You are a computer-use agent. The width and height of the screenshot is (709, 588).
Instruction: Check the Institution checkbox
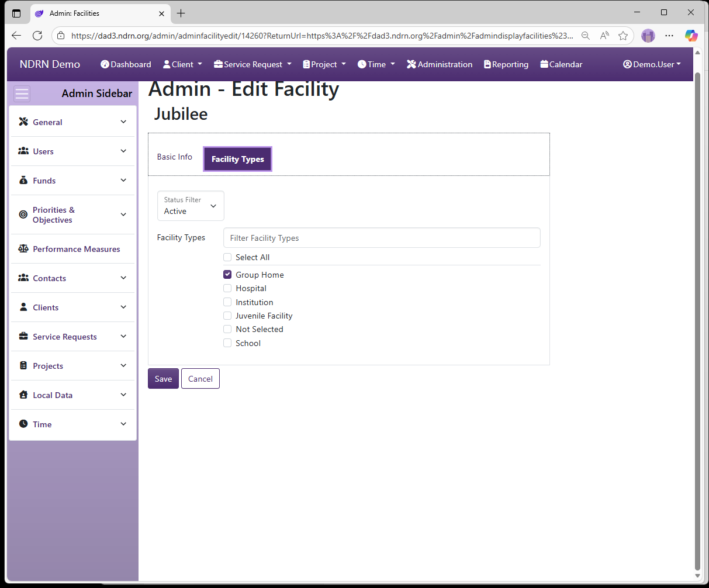(227, 302)
